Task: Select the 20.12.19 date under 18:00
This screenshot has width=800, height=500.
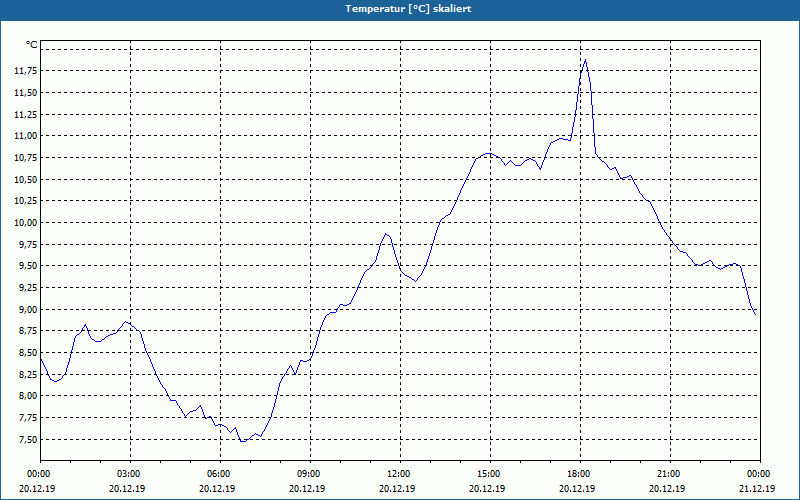Action: click(578, 488)
